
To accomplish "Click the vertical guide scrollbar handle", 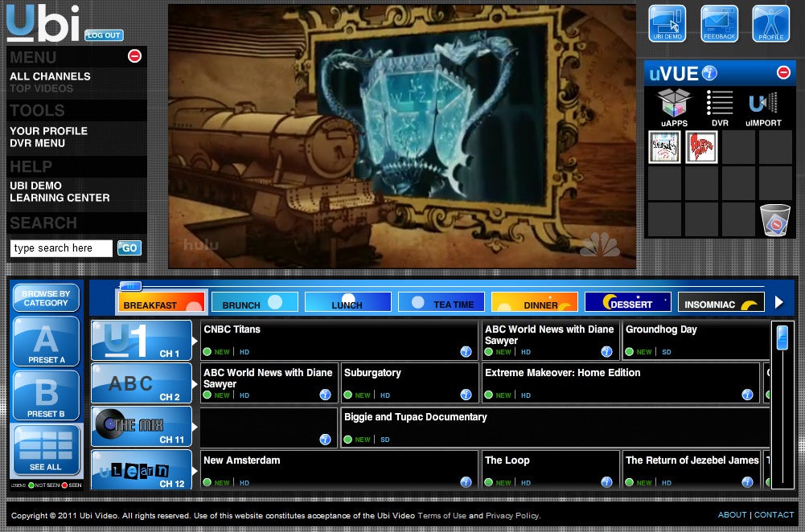I will (782, 338).
